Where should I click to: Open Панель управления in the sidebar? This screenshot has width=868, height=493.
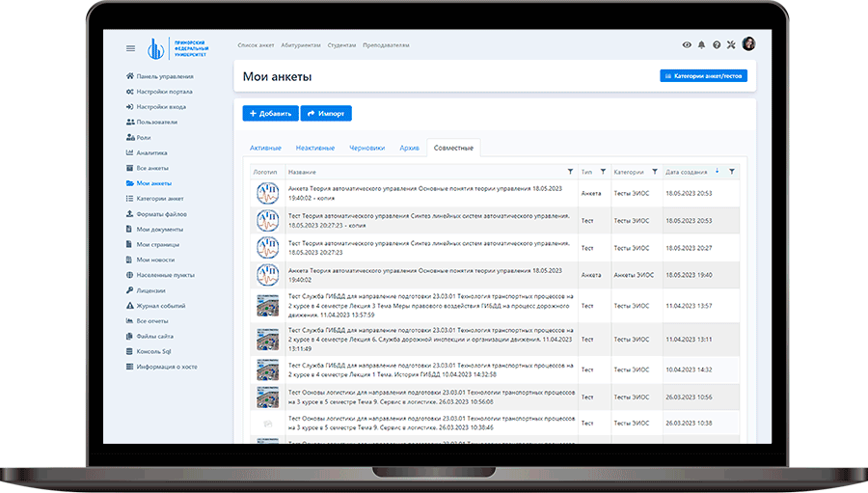(164, 76)
